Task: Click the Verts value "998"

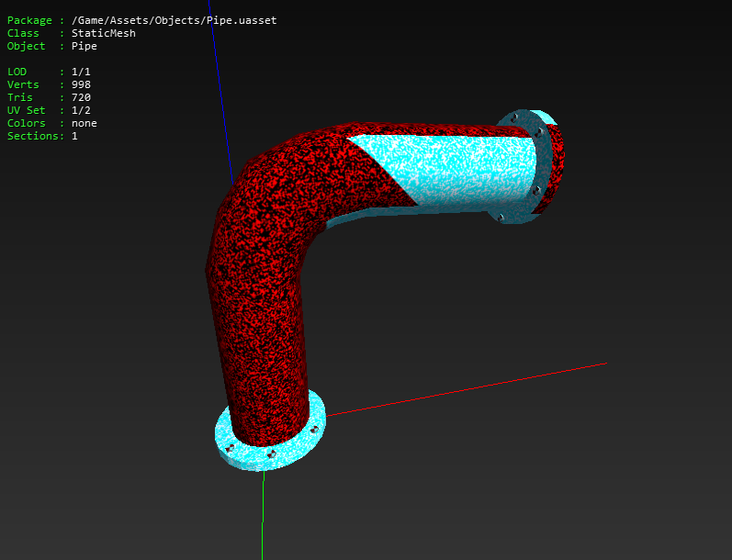Action: click(81, 84)
